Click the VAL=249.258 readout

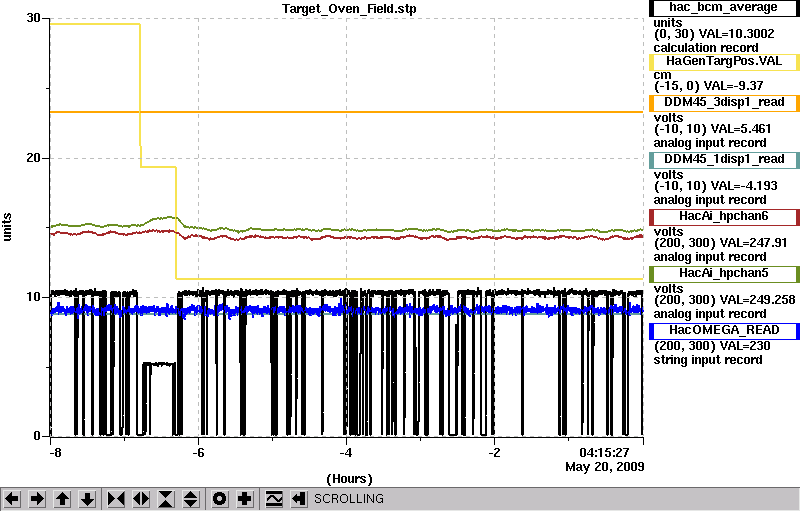(x=758, y=300)
